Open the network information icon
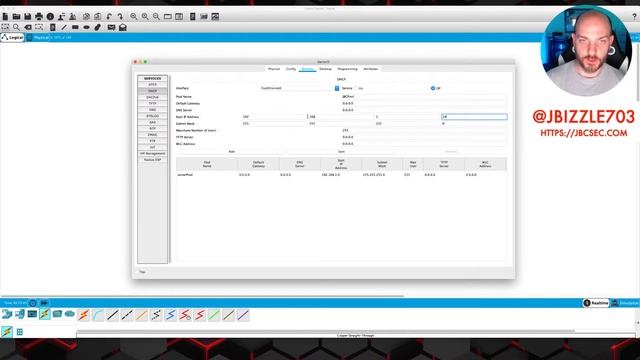This screenshot has width=640, height=360. 50,17
